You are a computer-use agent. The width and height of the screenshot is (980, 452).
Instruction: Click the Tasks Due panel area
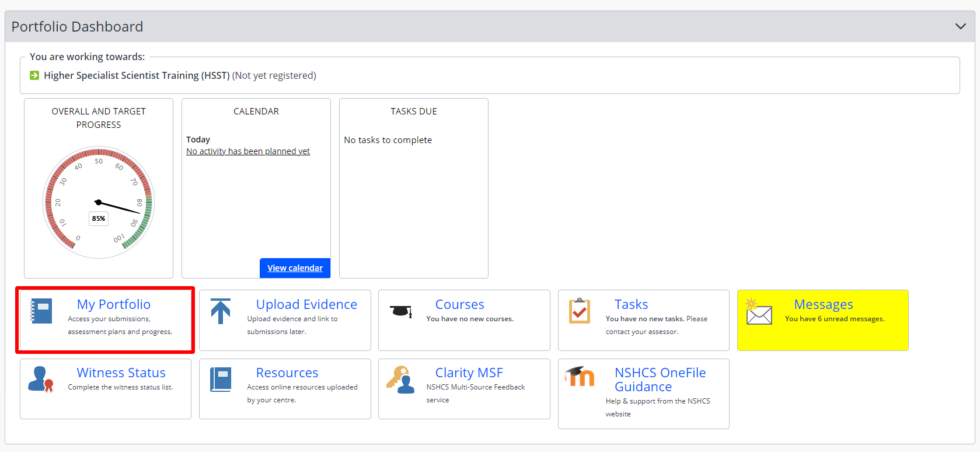(x=414, y=188)
